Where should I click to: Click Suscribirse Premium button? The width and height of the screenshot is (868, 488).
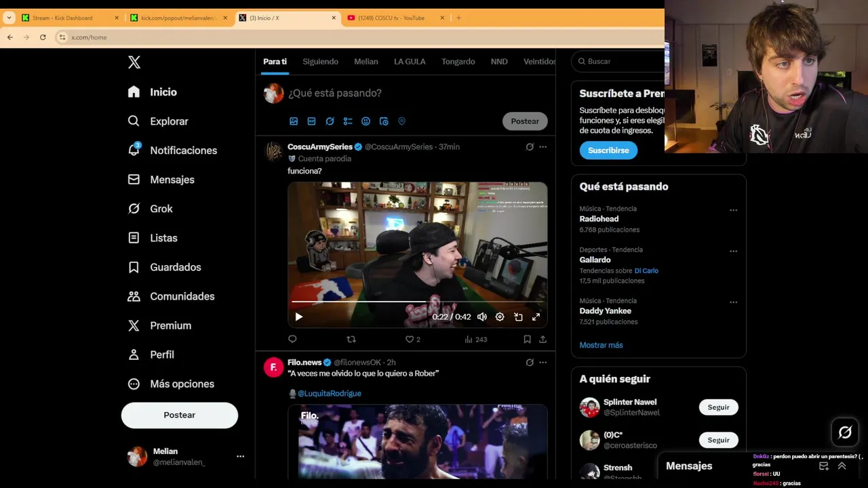(x=608, y=150)
